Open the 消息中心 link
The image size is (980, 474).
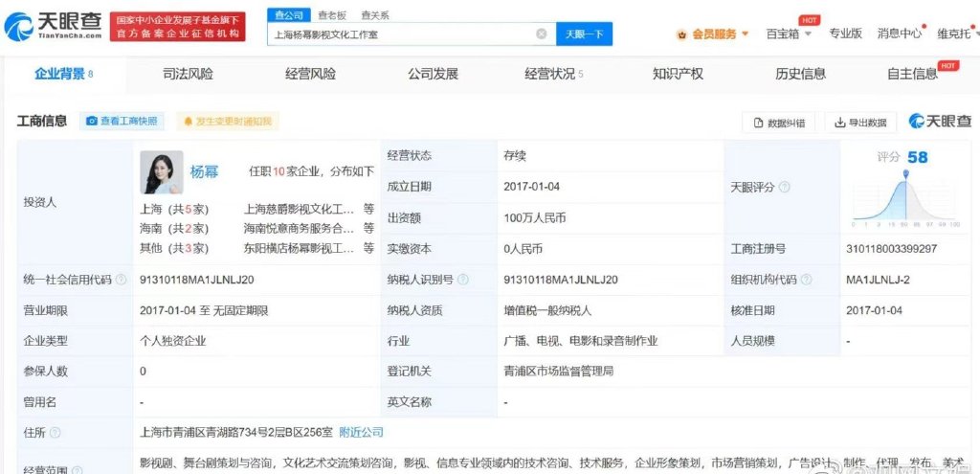tap(900, 34)
